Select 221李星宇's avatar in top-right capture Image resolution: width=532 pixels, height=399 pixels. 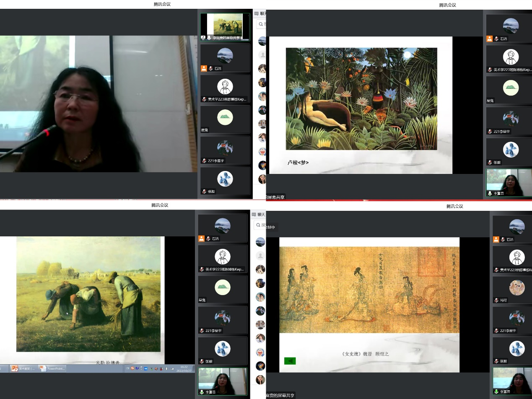coord(511,119)
